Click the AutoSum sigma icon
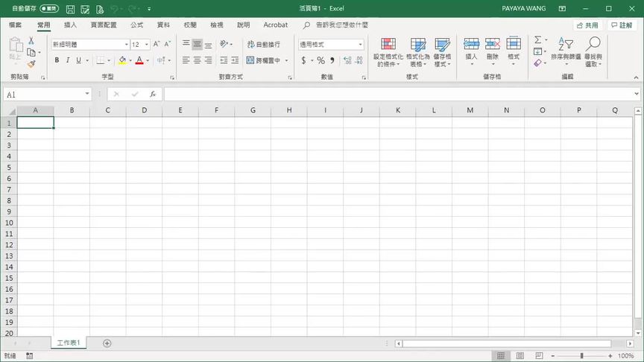This screenshot has height=362, width=644. click(537, 39)
